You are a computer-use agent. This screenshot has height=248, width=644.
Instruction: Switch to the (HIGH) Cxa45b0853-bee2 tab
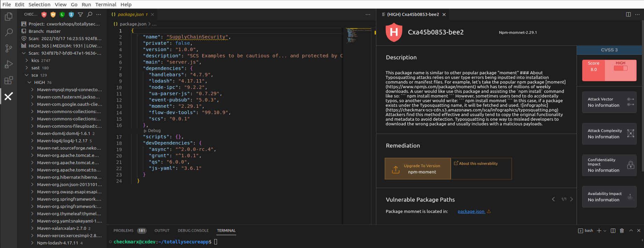coord(412,14)
